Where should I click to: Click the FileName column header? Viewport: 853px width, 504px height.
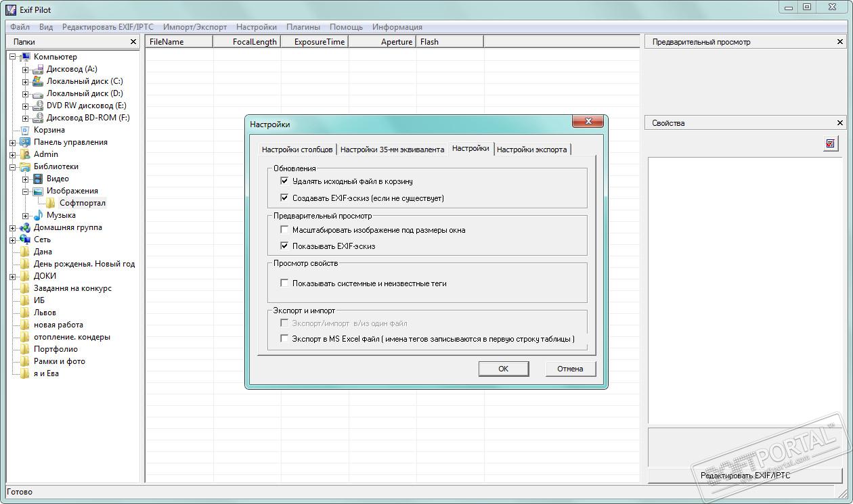coord(179,41)
